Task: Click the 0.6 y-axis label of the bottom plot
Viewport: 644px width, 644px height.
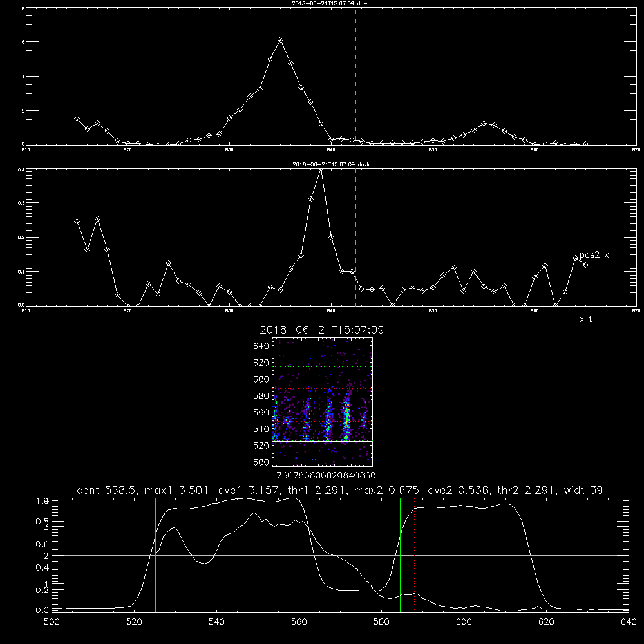Action: (x=43, y=544)
